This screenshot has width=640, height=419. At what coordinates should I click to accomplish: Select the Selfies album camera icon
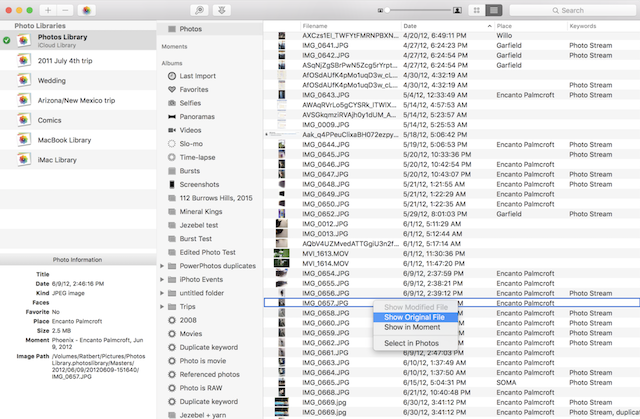[x=174, y=103]
